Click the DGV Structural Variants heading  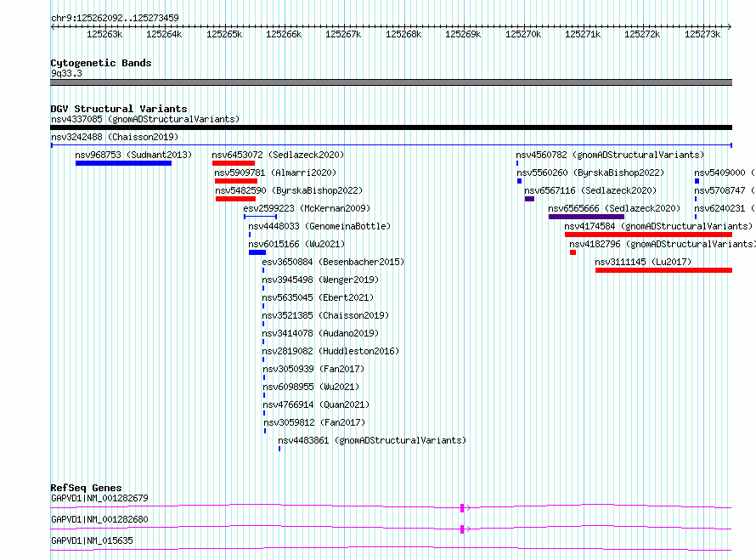[119, 109]
